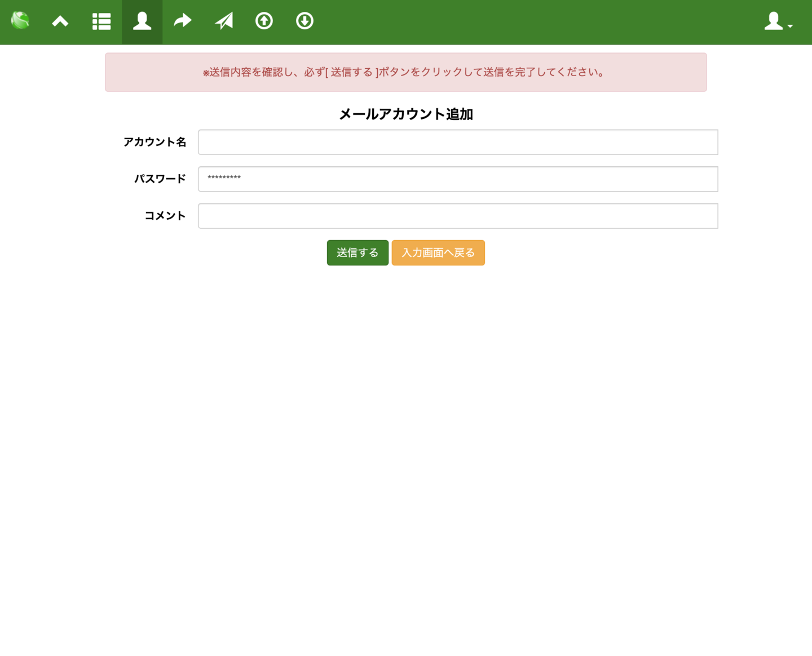Select the paper plane send icon
The height and width of the screenshot is (656, 812).
[x=223, y=21]
